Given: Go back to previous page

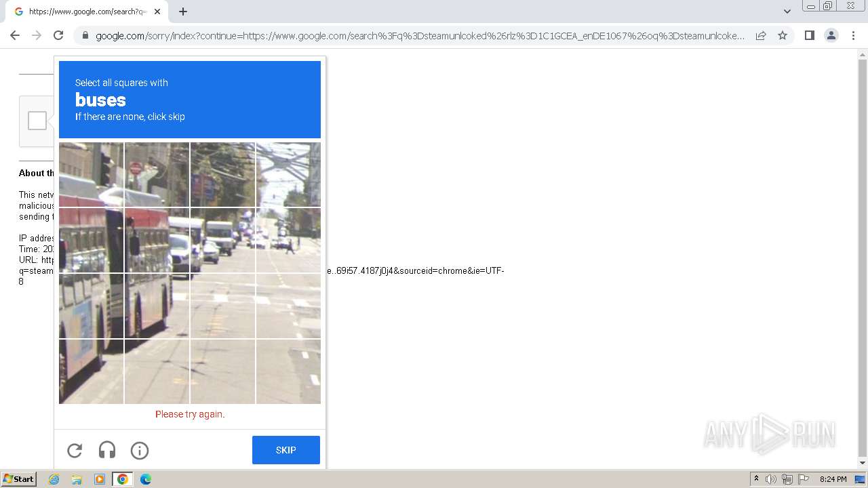Looking at the screenshot, I should 15,35.
